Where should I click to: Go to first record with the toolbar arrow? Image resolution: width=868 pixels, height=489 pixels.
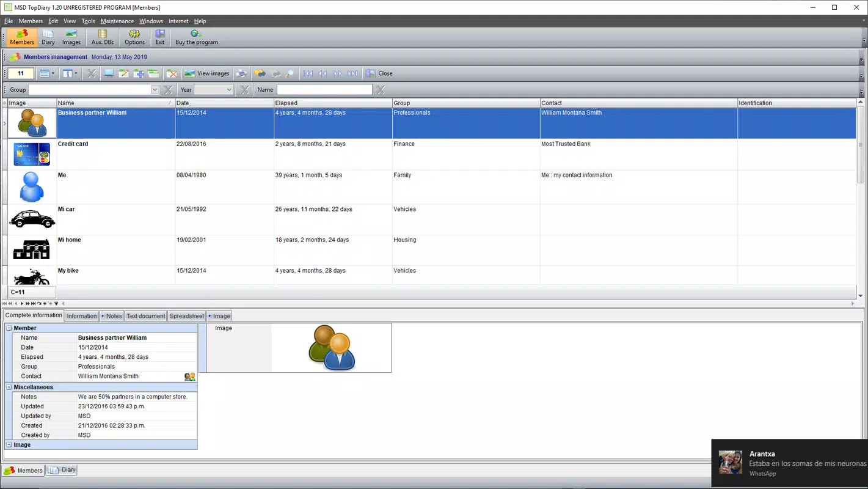[308, 73]
